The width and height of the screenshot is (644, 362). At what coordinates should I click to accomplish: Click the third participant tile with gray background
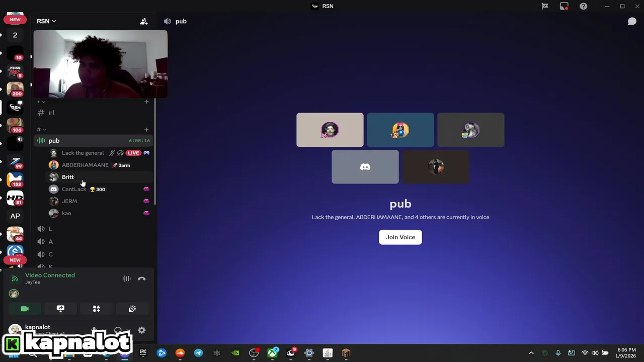pyautogui.click(x=471, y=130)
